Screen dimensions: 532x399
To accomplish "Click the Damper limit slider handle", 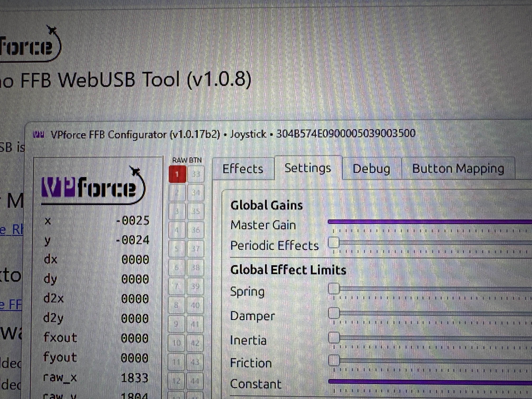I will [334, 313].
